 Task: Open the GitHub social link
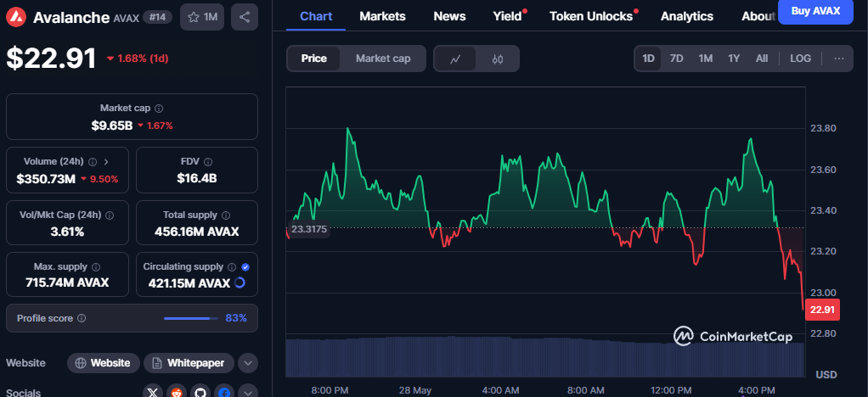200,393
